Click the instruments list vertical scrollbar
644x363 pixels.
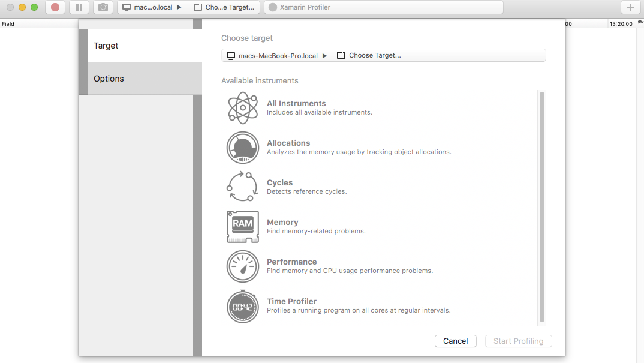click(x=541, y=207)
